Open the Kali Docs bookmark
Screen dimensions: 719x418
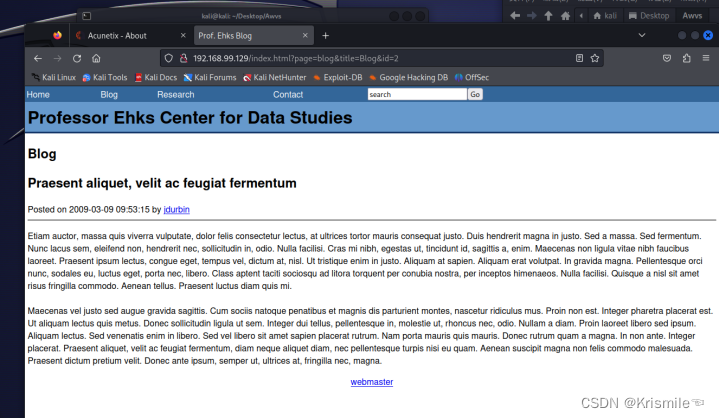(x=156, y=77)
